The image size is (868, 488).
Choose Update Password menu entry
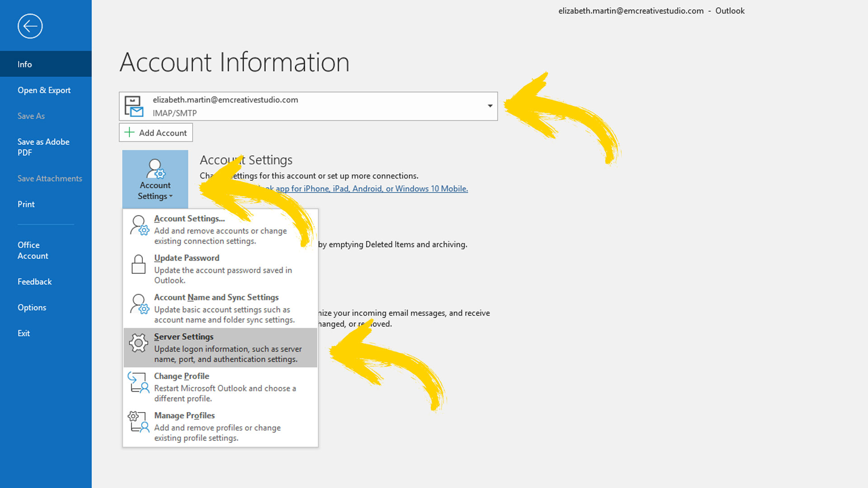(221, 269)
